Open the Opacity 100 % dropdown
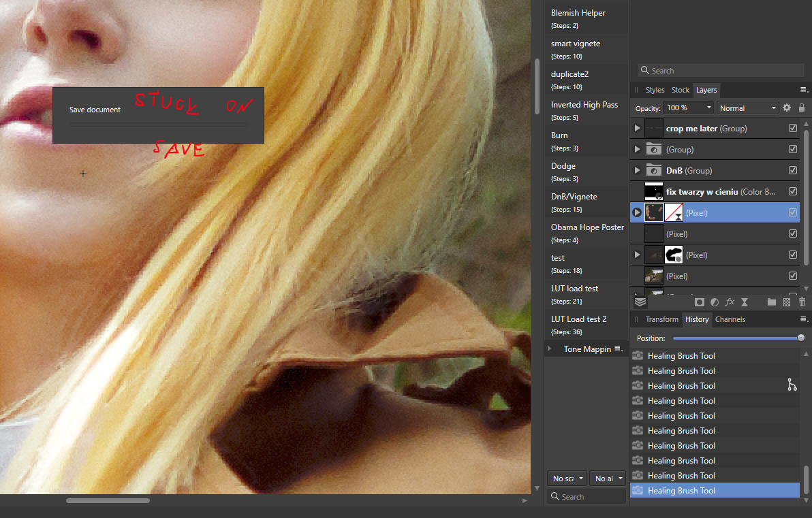This screenshot has height=518, width=812. (x=689, y=108)
